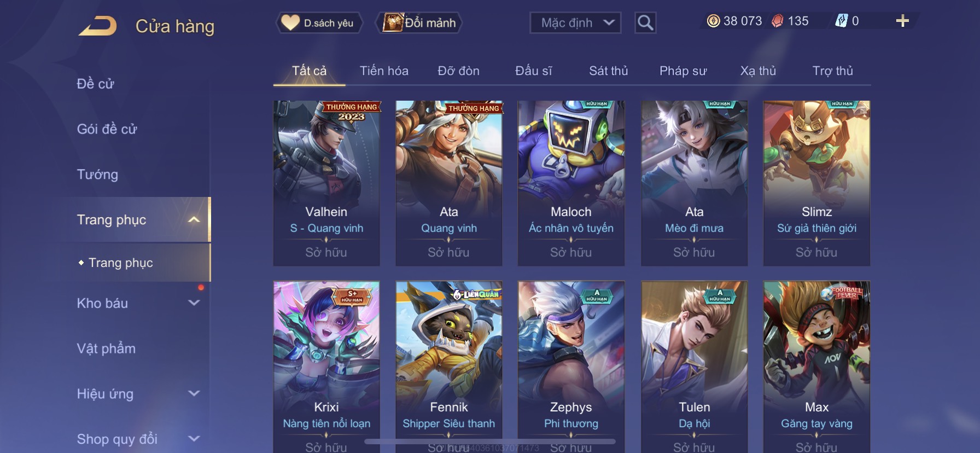Click the gold coin balance icon
The height and width of the screenshot is (453, 980).
pyautogui.click(x=713, y=21)
